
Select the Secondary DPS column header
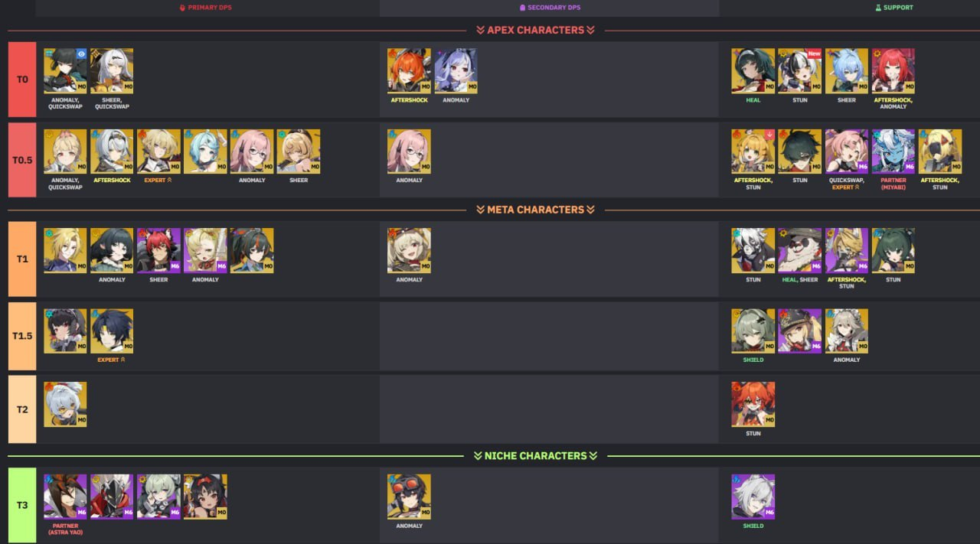(550, 8)
